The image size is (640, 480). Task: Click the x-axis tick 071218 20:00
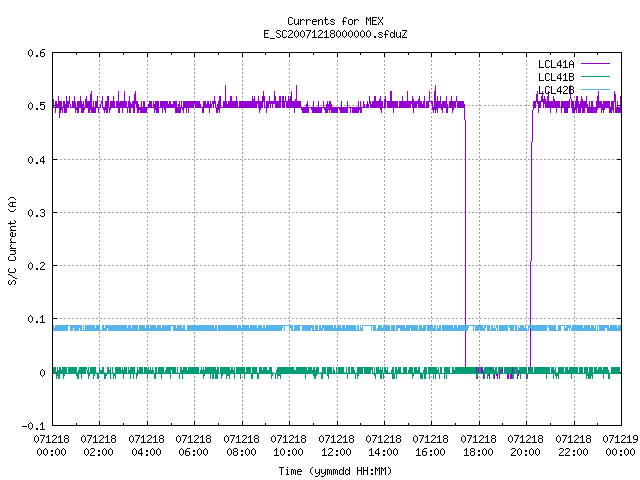pos(526,445)
